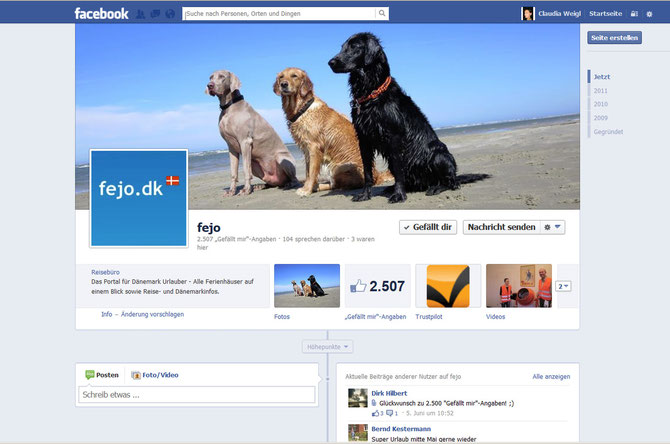Click the Schreib etwas text box

click(197, 395)
